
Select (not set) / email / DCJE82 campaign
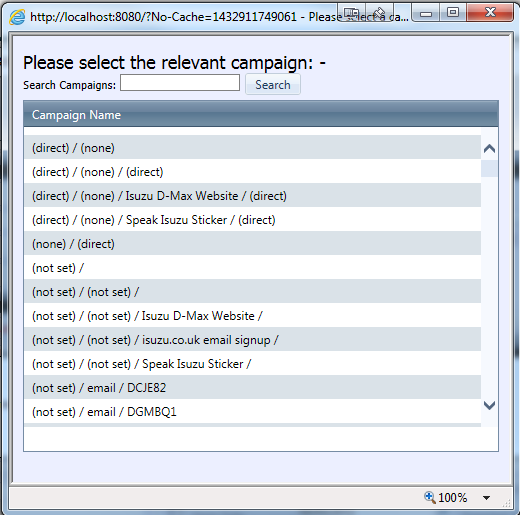click(252, 387)
